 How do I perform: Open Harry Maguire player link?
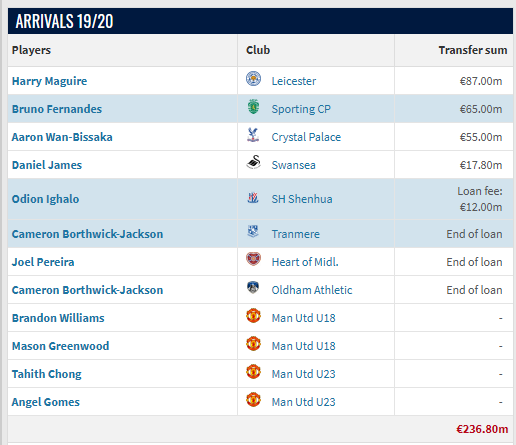[x=49, y=81]
